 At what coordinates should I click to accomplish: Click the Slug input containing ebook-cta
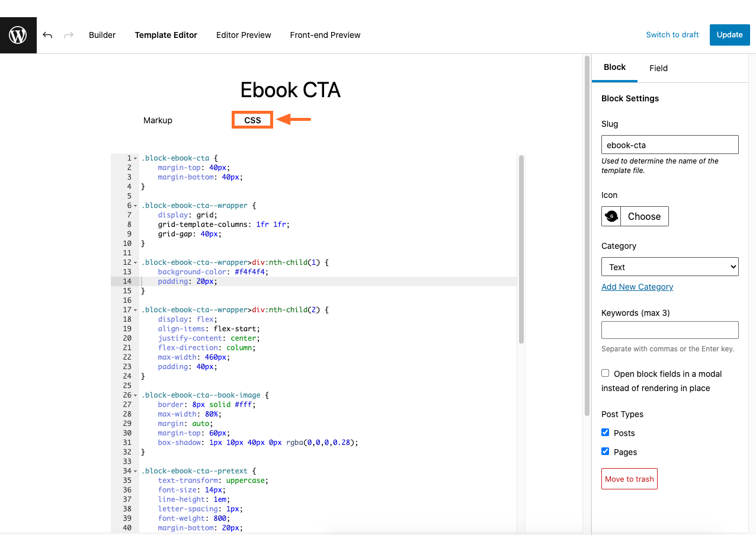pyautogui.click(x=669, y=145)
